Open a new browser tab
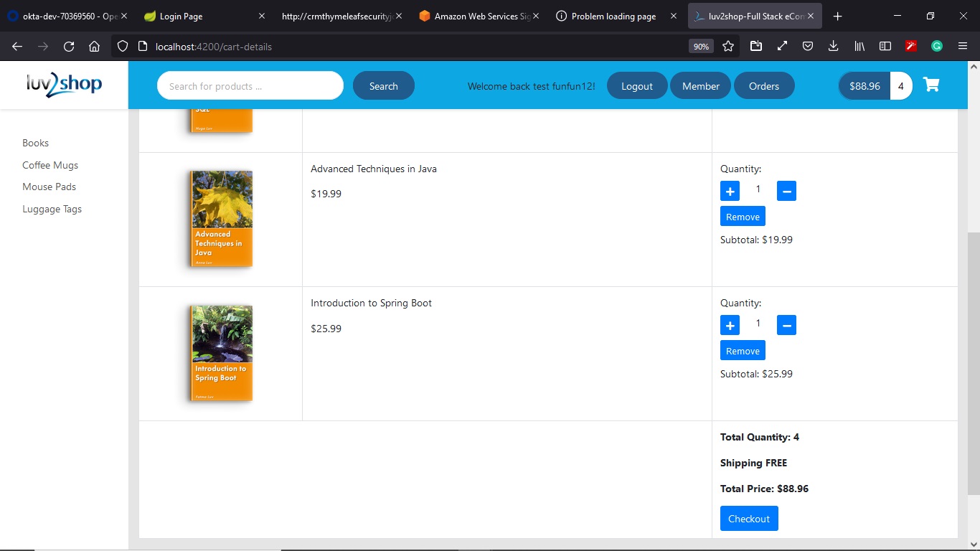Viewport: 980px width, 551px height. pyautogui.click(x=837, y=16)
